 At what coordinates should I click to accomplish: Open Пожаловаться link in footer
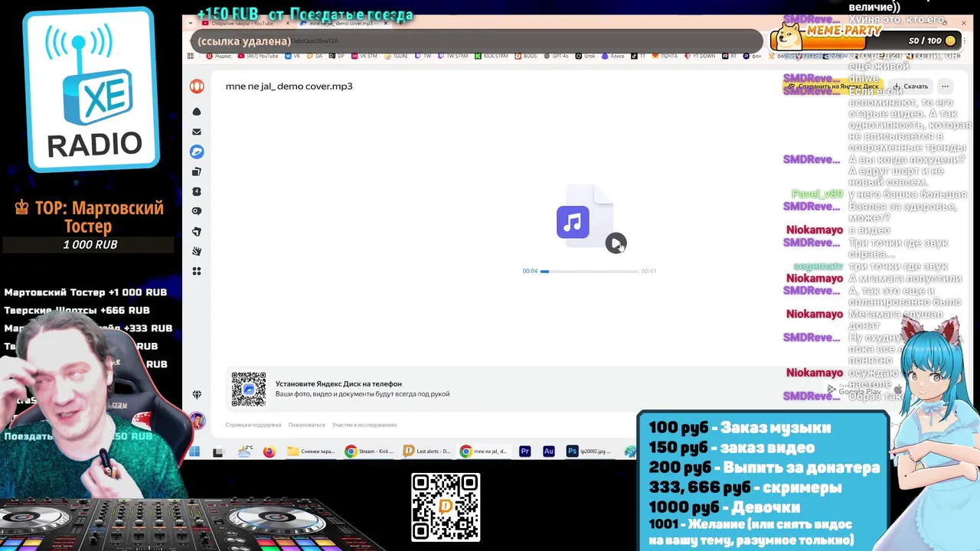tap(307, 425)
